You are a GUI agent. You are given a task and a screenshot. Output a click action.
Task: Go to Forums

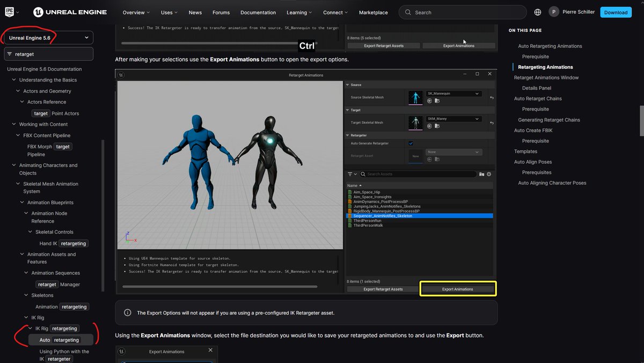[221, 12]
